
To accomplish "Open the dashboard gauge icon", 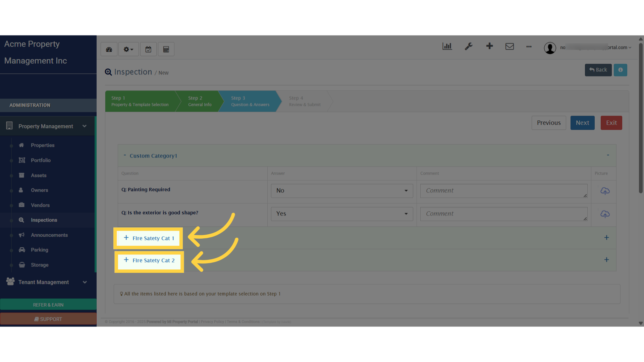I will 109,49.
